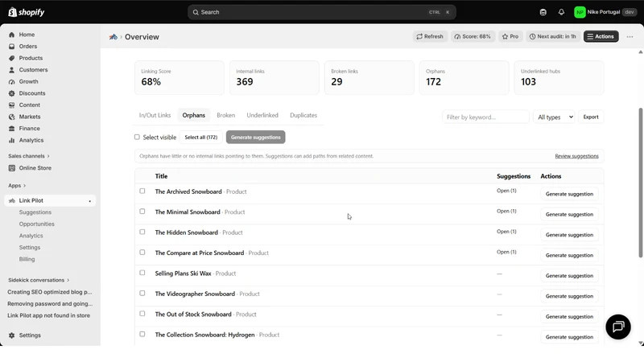The image size is (644, 362).
Task: Click the Refresh button
Action: pyautogui.click(x=430, y=36)
